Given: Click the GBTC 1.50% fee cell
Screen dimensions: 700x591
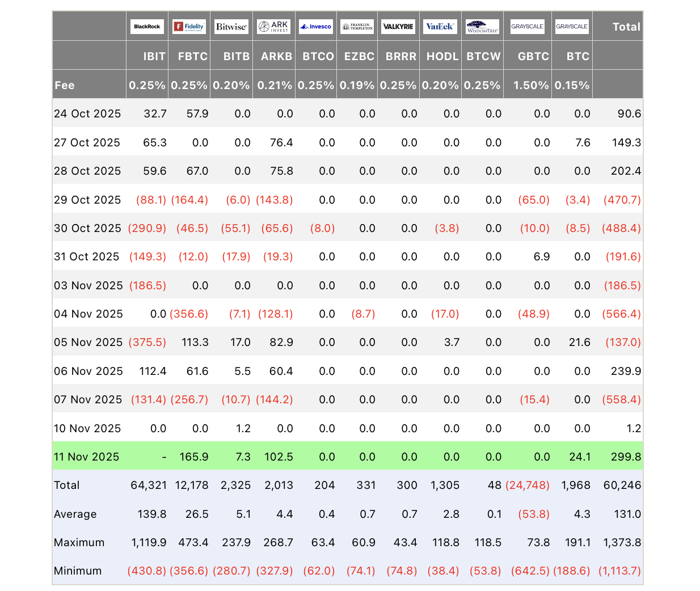Looking at the screenshot, I should pos(531,85).
